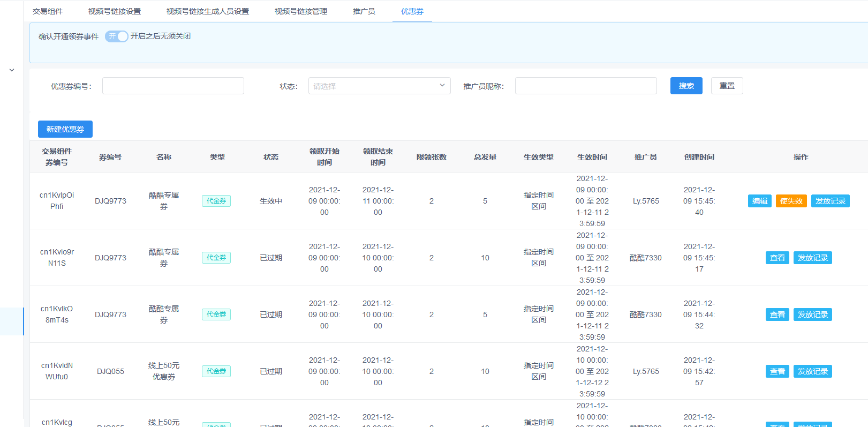Select the 视频号链接管理 tab
The image size is (868, 427).
pos(301,11)
